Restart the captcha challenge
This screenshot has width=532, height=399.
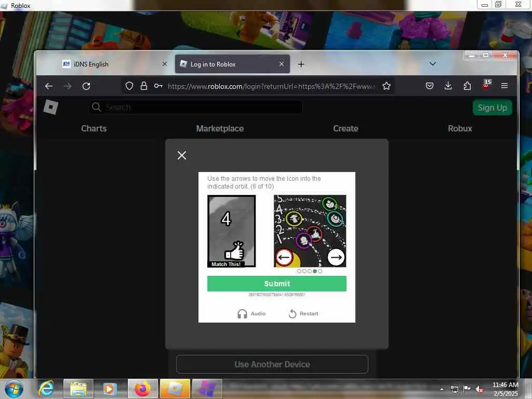303,313
